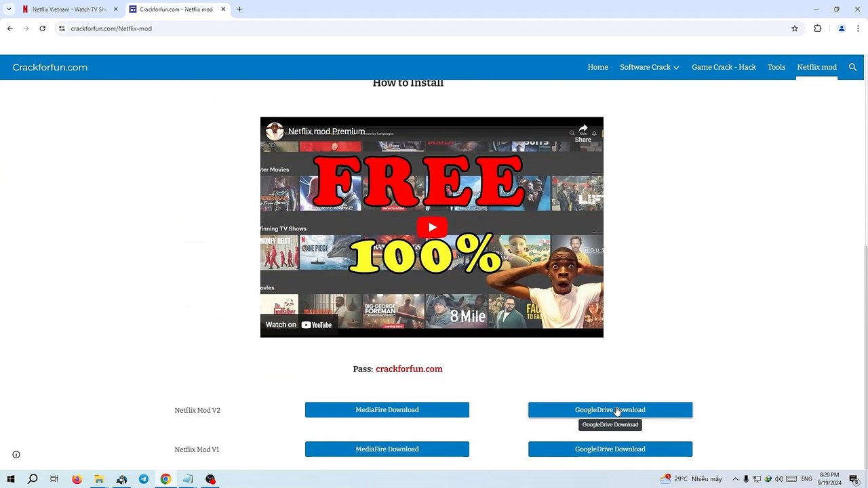Open Windows taskbar search

point(33,479)
